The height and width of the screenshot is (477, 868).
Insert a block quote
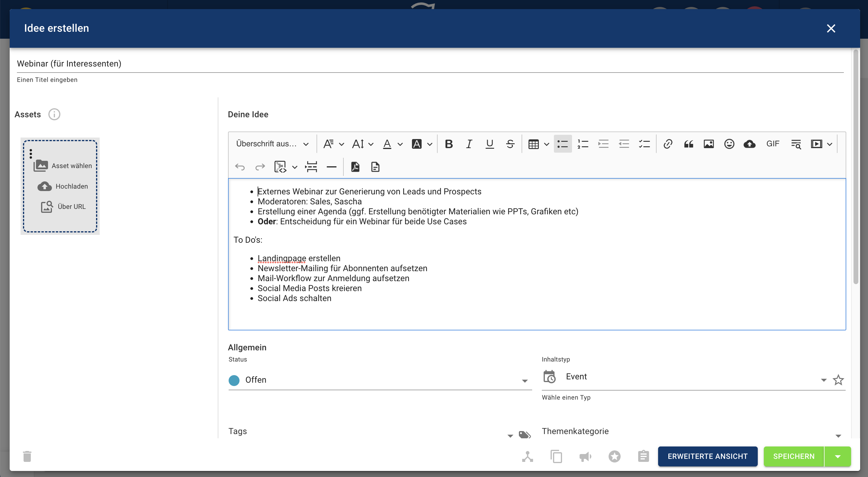(x=688, y=144)
